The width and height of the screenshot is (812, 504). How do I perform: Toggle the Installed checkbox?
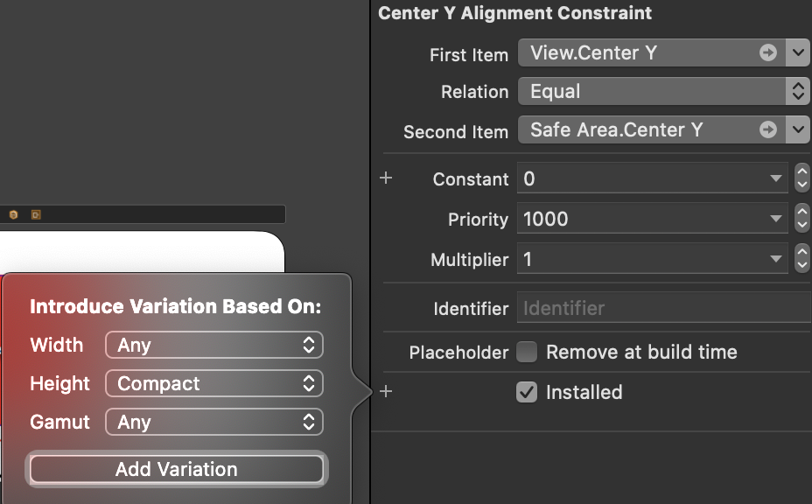pos(527,392)
